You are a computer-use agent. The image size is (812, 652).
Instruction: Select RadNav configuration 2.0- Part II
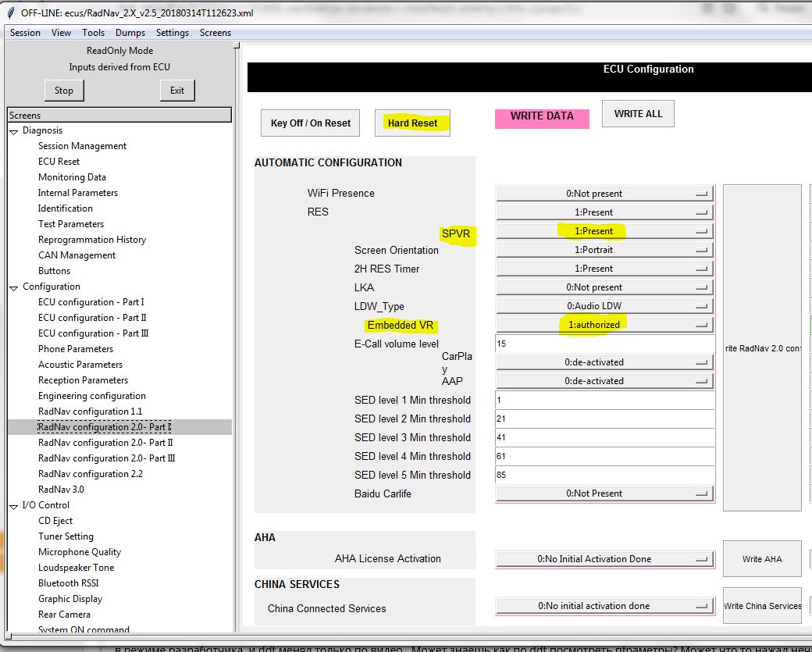[x=105, y=443]
